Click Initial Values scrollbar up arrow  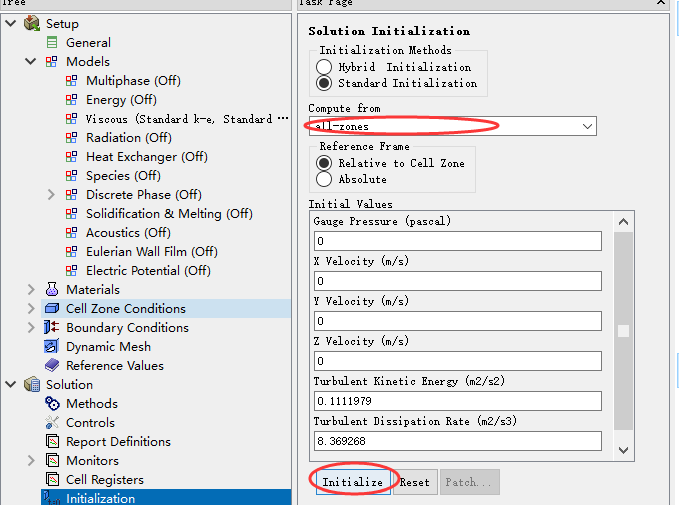(x=624, y=222)
